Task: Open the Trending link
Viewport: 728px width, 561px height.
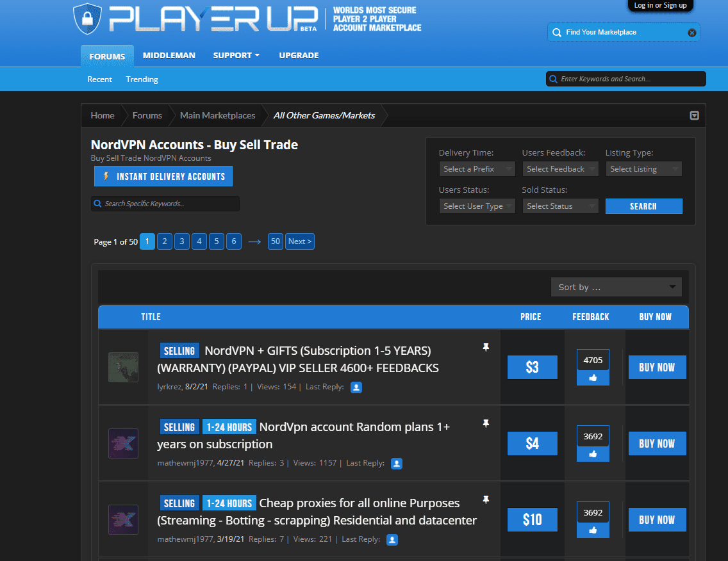Action: [x=142, y=79]
